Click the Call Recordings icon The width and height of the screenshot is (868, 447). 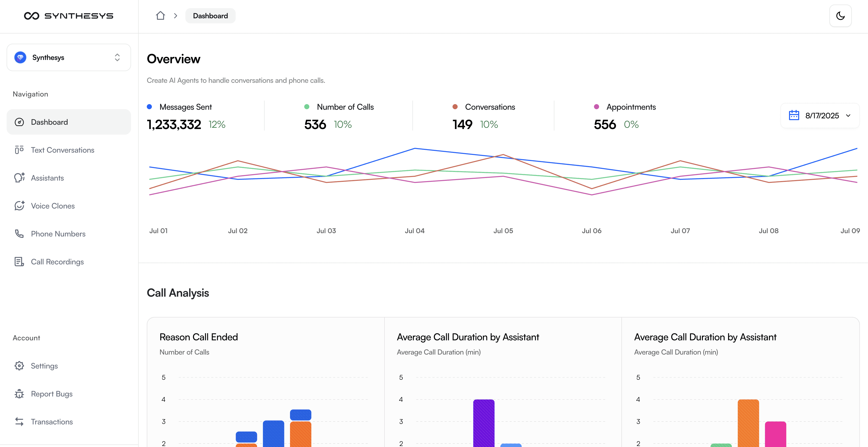19,262
